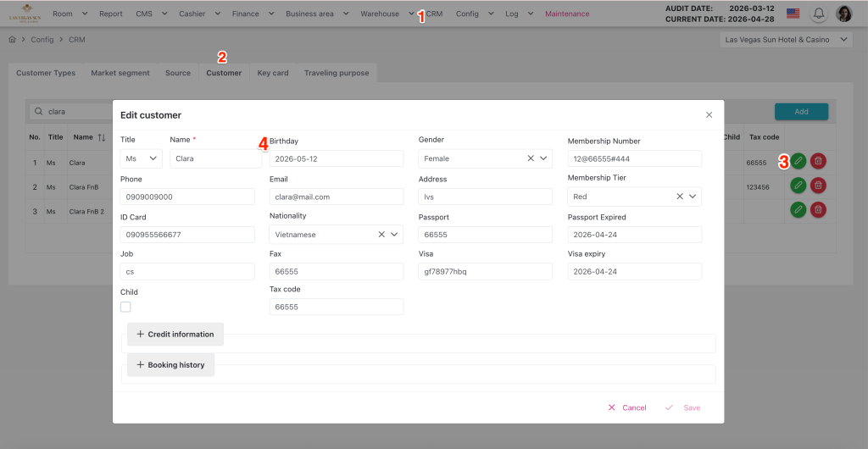The height and width of the screenshot is (449, 868).
Task: Toggle the Child checkbox
Action: (125, 307)
